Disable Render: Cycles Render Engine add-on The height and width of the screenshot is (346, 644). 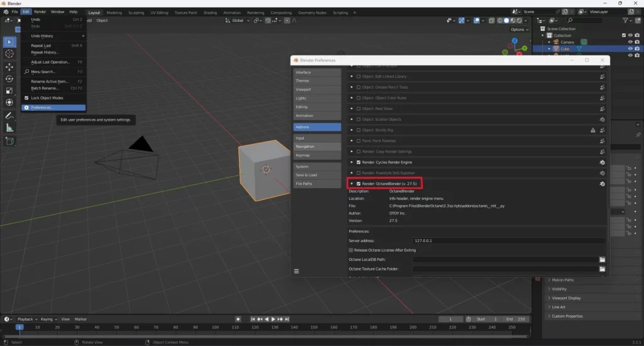click(x=358, y=162)
